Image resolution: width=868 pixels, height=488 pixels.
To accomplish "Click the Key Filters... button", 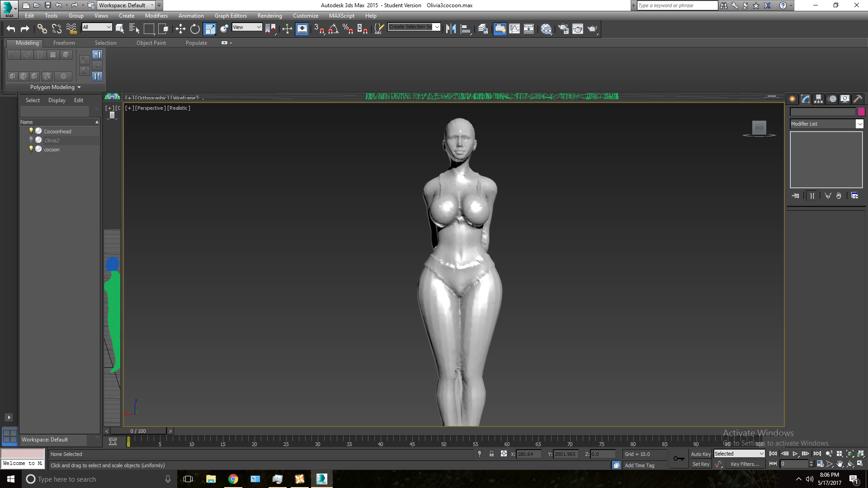I will 745,464.
